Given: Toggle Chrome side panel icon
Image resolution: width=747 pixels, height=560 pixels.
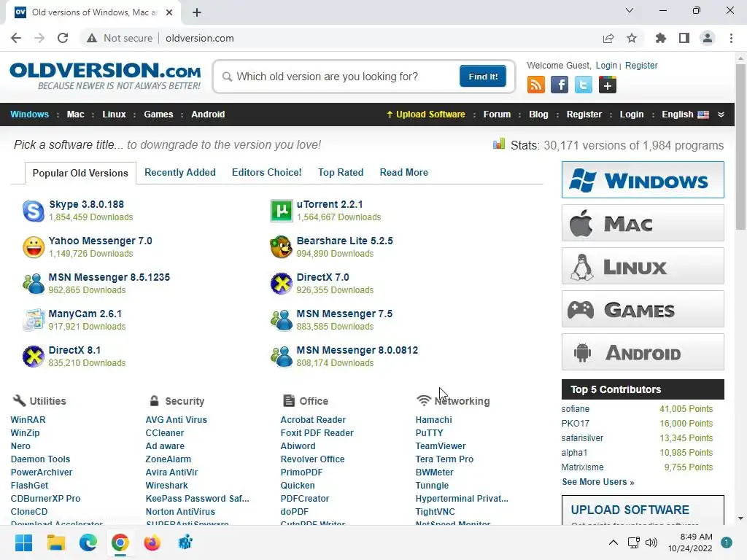Looking at the screenshot, I should (x=684, y=38).
